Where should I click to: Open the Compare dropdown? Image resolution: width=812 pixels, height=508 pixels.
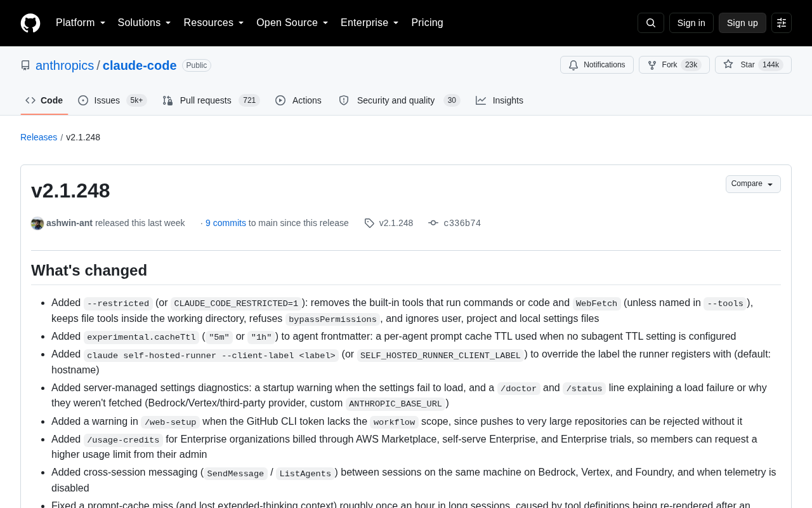pyautogui.click(x=753, y=184)
